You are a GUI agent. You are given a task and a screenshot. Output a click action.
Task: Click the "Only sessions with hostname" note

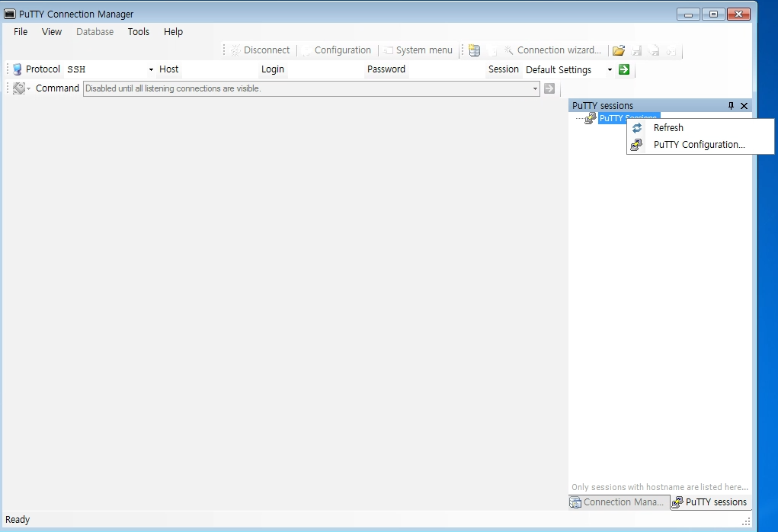pyautogui.click(x=659, y=487)
